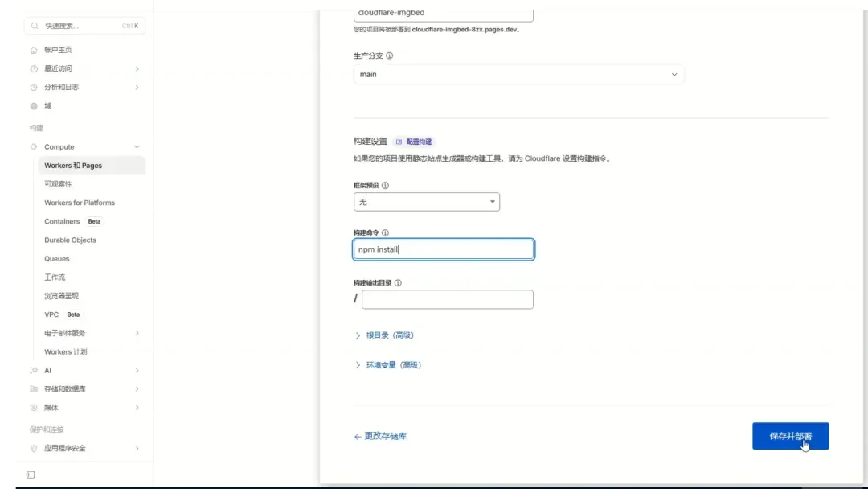Screen dimensions: 868x489
Task: Expand the 根目录（高级）section
Action: pos(390,335)
